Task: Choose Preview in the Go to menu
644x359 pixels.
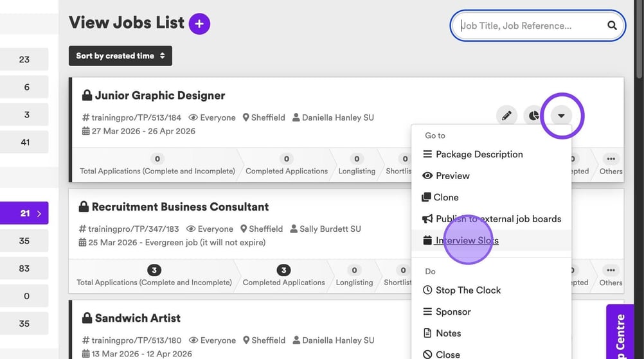Action: 452,176
